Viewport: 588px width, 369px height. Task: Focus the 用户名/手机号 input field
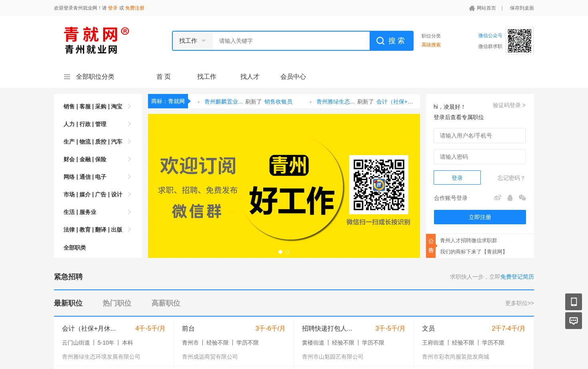480,136
